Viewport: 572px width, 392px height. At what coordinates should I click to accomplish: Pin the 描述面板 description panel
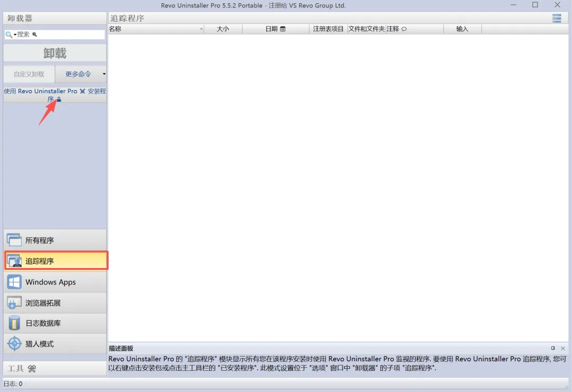click(x=552, y=348)
